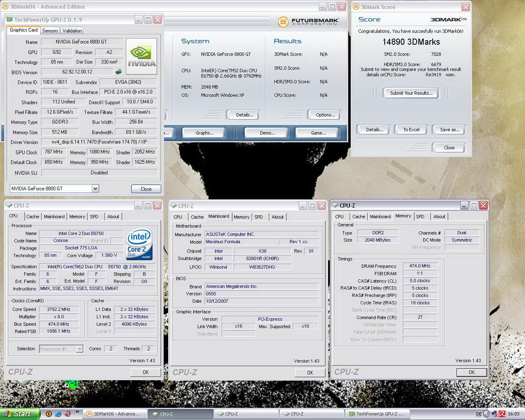525x420 pixels.
Task: Click Submit Your Results button
Action: coord(411,93)
